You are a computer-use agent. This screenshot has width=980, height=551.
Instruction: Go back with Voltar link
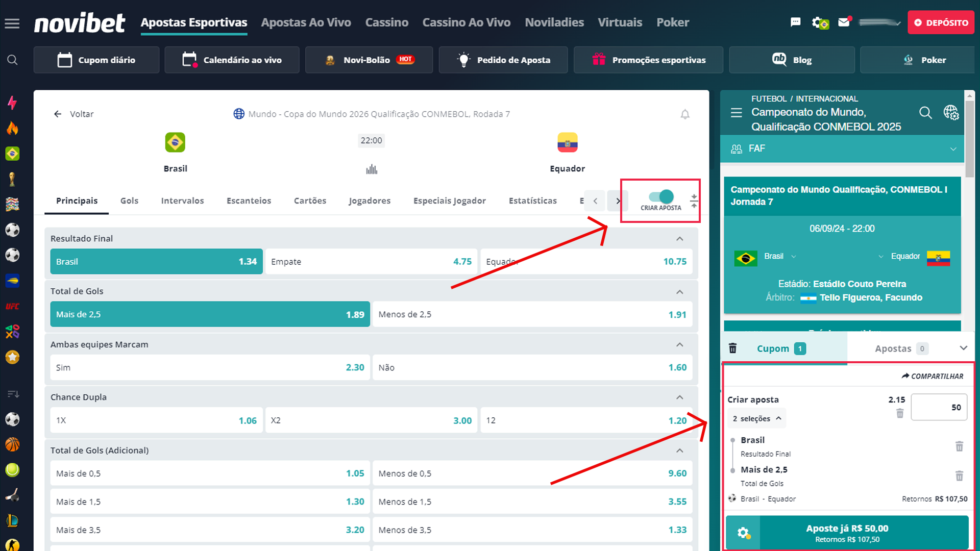[x=74, y=114]
